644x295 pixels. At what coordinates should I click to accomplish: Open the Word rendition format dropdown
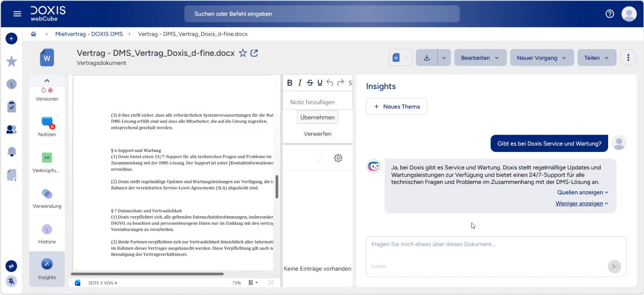point(401,58)
